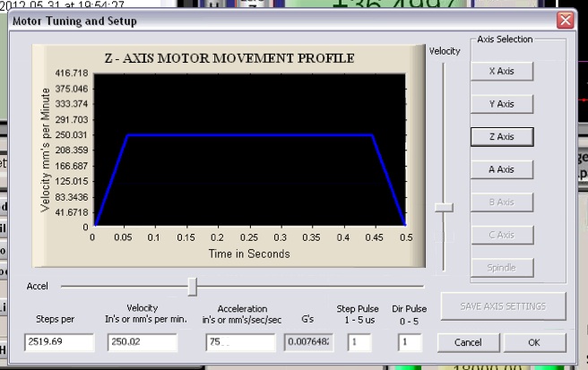The height and width of the screenshot is (370, 588).
Task: Switch to the A Axis
Action: [x=501, y=169]
